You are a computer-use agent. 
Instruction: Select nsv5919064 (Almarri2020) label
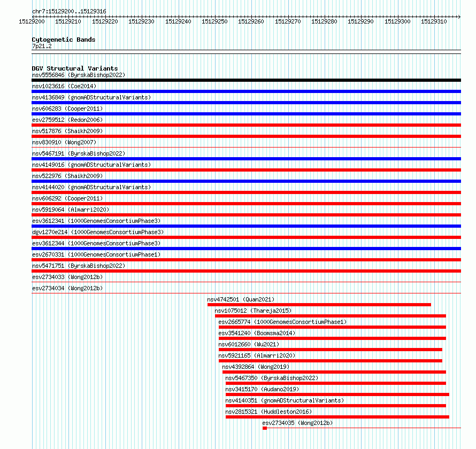pos(71,210)
